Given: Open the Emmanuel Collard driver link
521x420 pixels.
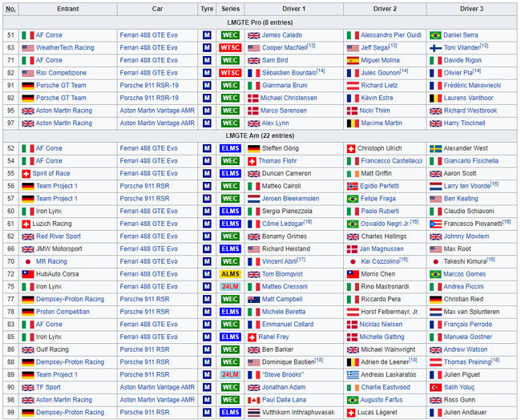Looking at the screenshot, I should [288, 325].
